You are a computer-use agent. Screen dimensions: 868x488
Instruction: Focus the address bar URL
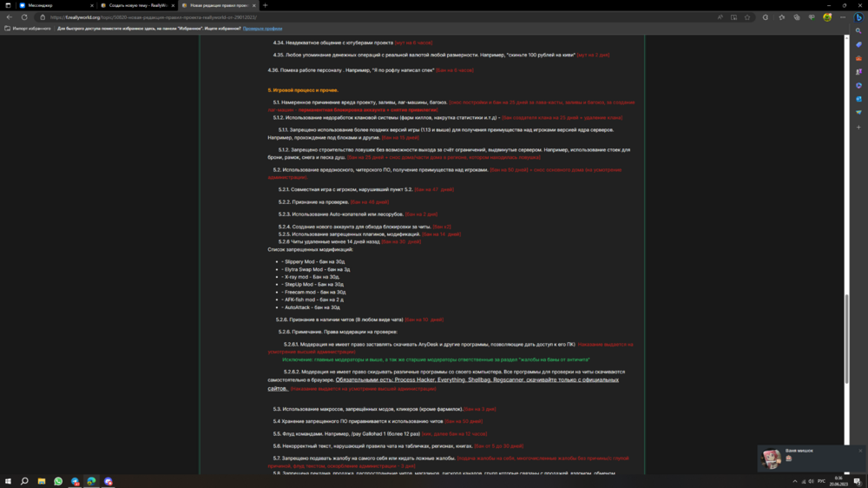tap(153, 17)
